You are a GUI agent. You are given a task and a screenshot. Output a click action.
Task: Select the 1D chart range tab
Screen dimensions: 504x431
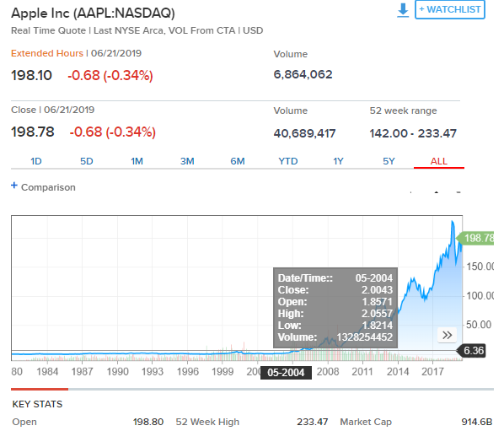coord(36,161)
